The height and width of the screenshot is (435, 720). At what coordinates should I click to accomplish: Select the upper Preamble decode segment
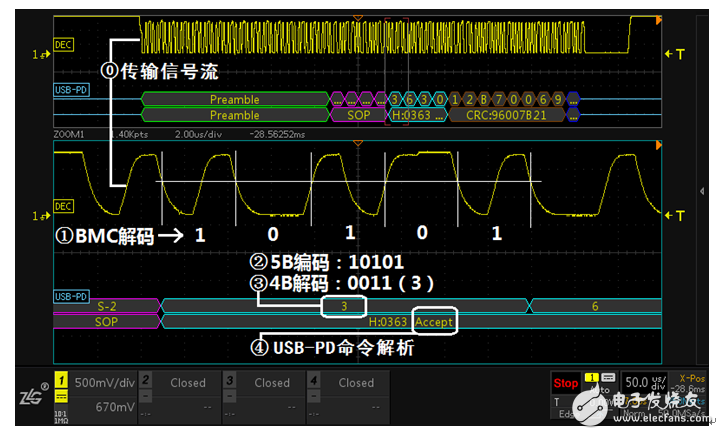(235, 99)
